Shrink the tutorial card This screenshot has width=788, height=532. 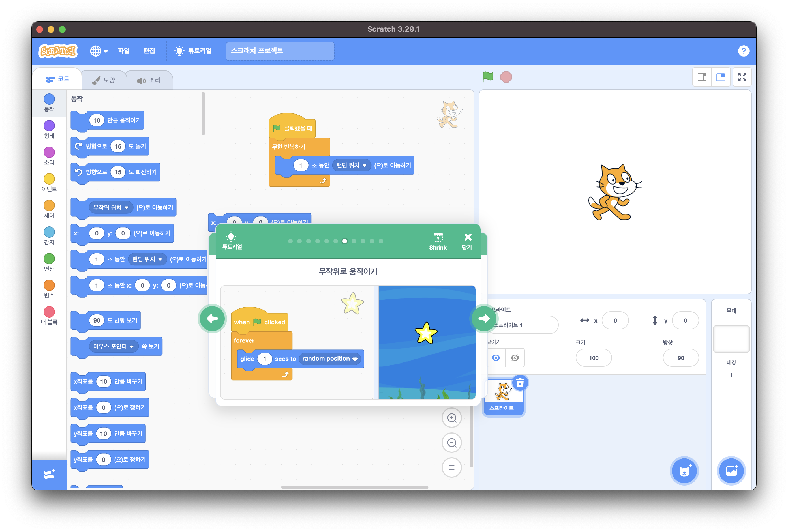[x=438, y=241]
